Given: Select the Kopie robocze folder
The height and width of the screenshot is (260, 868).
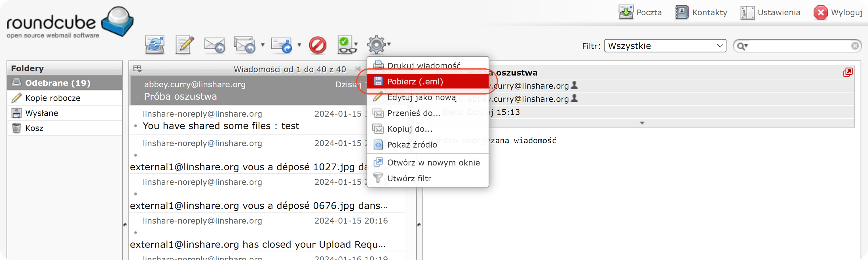Looking at the screenshot, I should 65,98.
